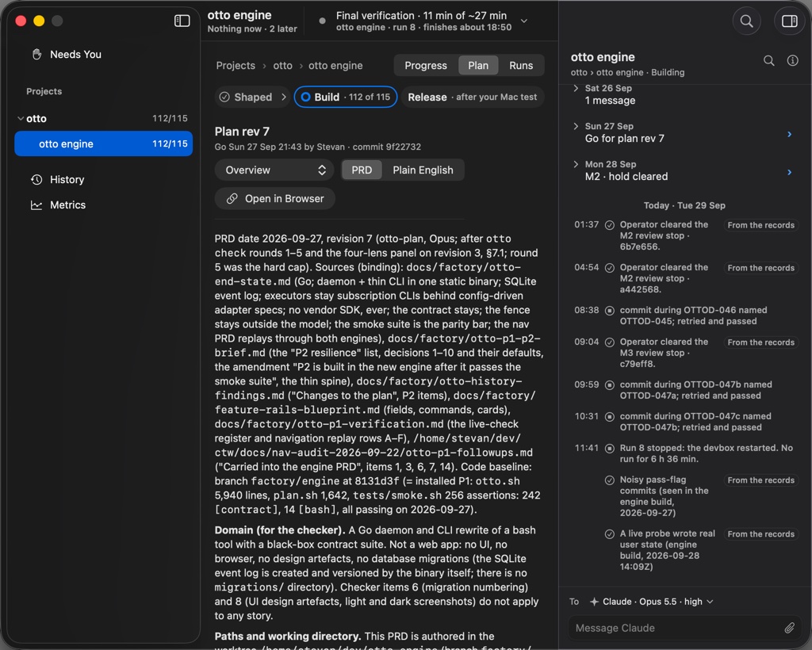This screenshot has height=650, width=812.
Task: Toggle the right side panel icon
Action: [x=789, y=21]
